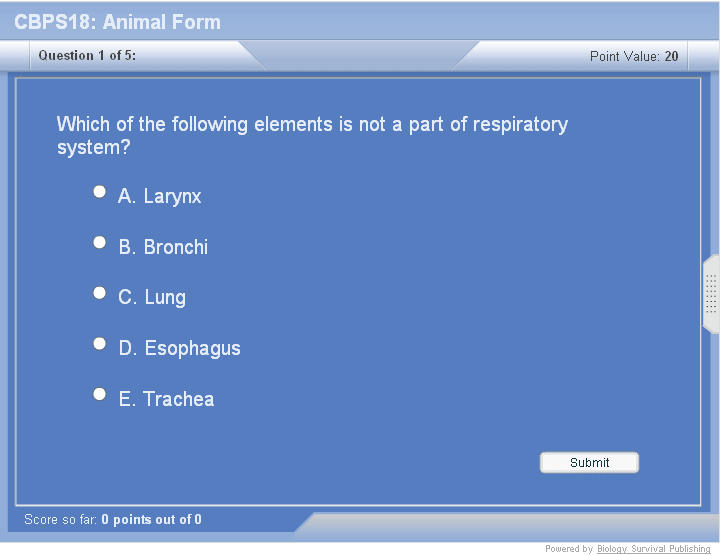721x555 pixels.
Task: Click the 'Point Value: 20' label
Action: point(634,56)
